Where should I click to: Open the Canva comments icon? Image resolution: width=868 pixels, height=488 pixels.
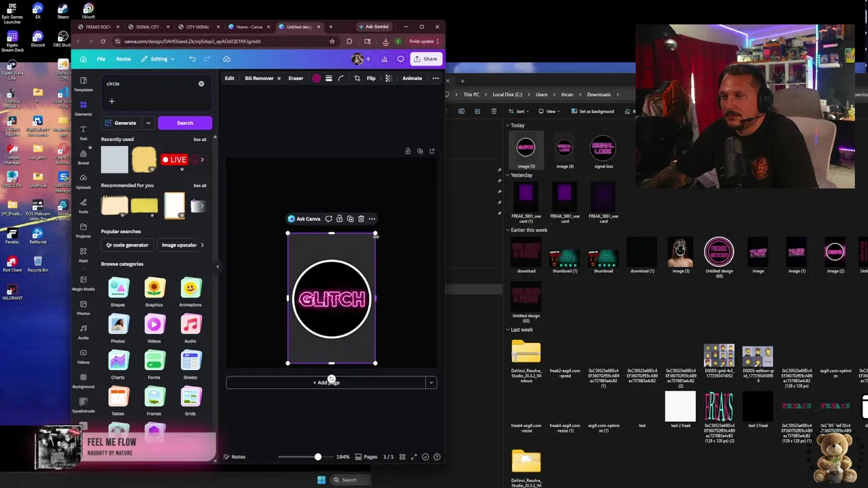click(x=401, y=59)
